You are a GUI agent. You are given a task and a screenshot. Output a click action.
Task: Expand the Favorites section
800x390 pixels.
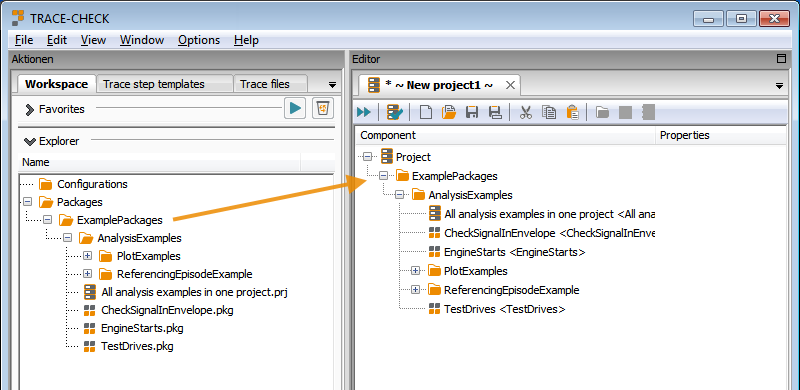(30, 109)
